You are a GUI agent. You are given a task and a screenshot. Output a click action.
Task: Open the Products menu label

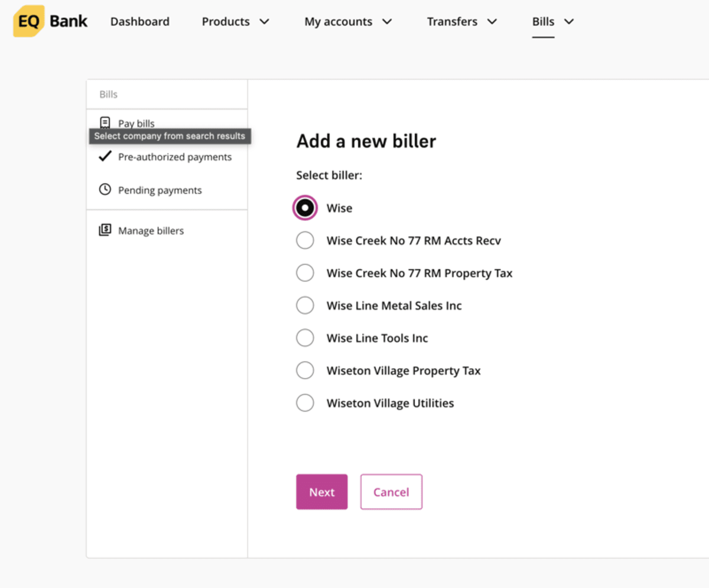(227, 21)
